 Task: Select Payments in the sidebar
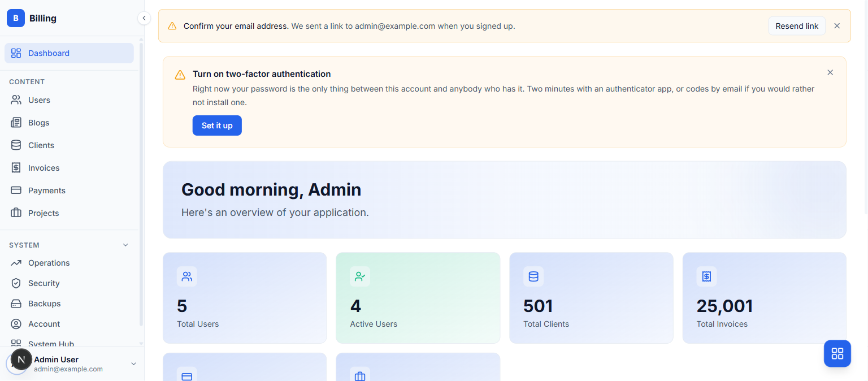(x=69, y=190)
